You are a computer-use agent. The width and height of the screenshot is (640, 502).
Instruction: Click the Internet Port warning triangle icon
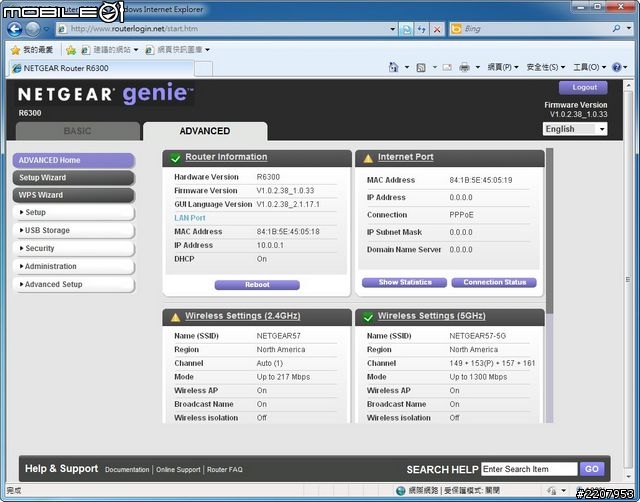click(368, 158)
